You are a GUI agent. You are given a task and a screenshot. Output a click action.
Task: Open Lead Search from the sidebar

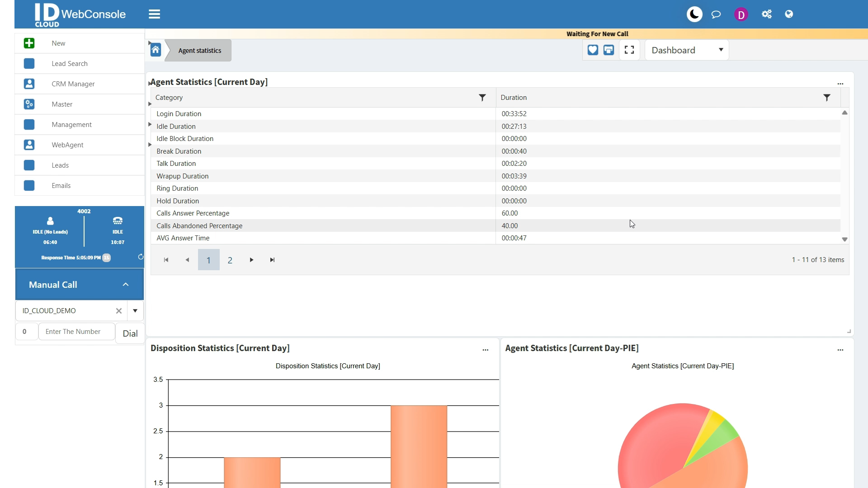[69, 64]
